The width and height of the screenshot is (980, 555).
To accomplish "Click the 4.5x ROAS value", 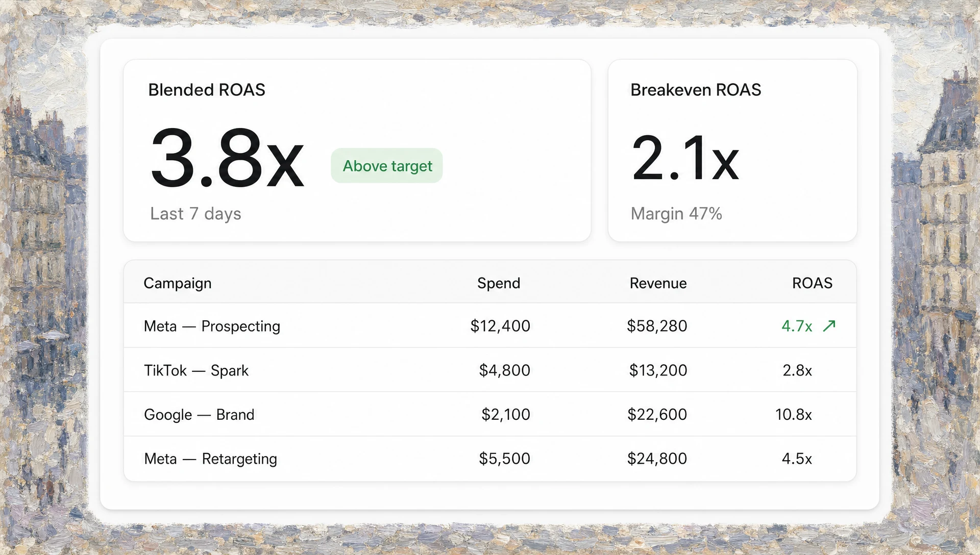I will click(797, 459).
